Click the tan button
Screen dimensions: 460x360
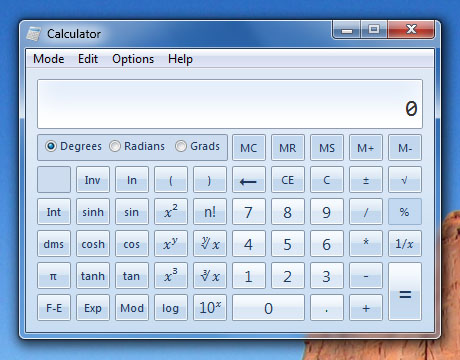[132, 276]
